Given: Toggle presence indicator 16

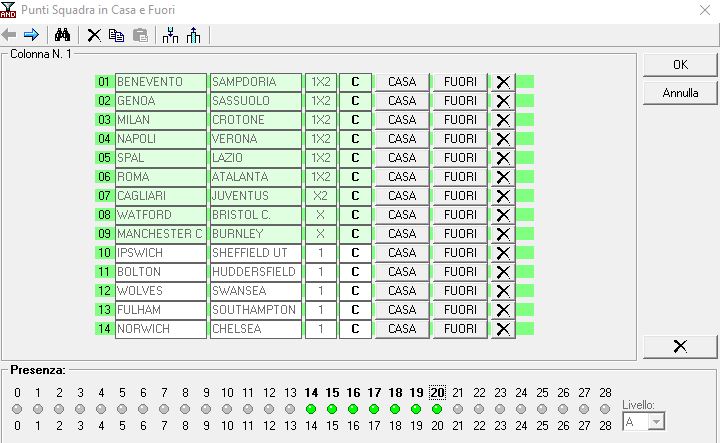Looking at the screenshot, I should point(353,409).
